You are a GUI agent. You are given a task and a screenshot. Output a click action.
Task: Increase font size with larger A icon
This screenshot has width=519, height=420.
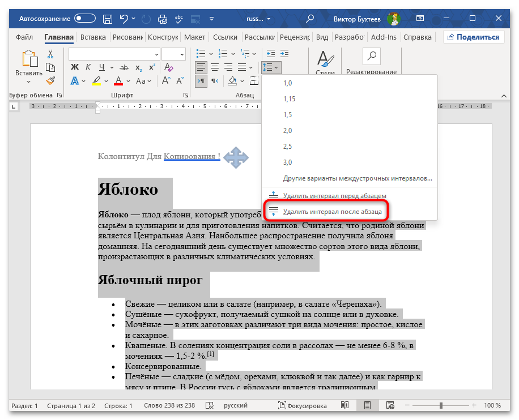[x=166, y=81]
